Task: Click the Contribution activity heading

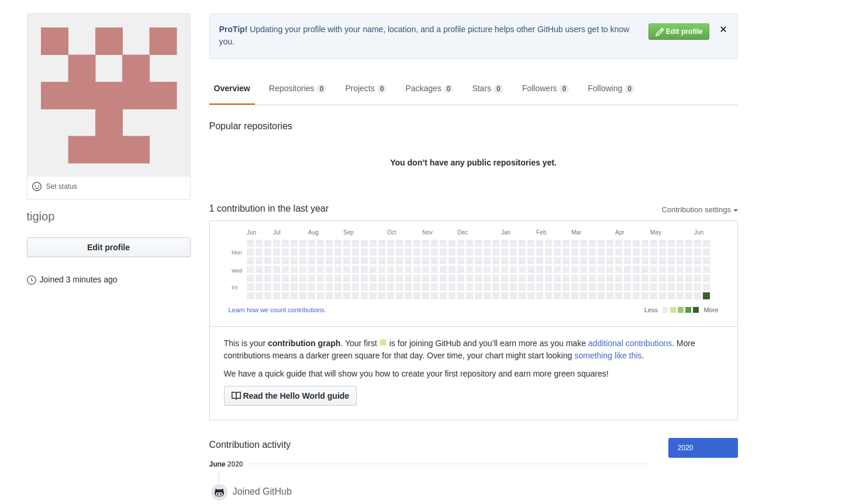Action: [x=250, y=445]
